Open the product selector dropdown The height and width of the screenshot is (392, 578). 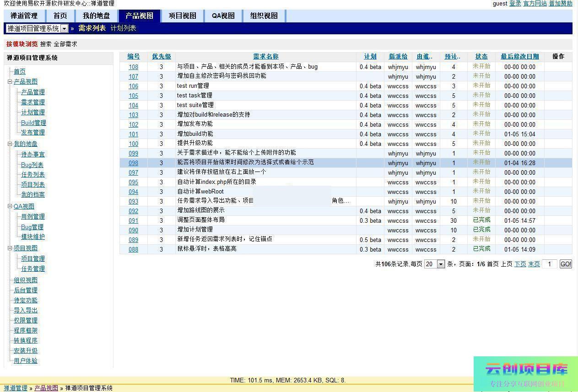64,28
